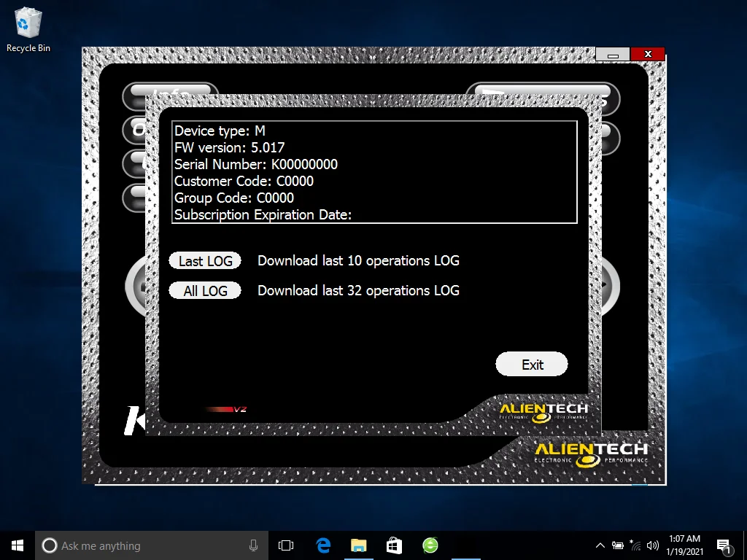The width and height of the screenshot is (747, 560).
Task: Click the Exit button
Action: click(532, 365)
